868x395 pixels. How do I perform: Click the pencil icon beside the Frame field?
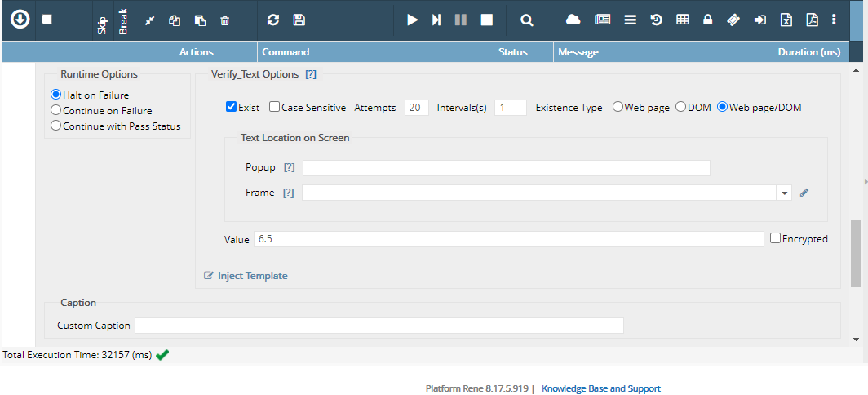[804, 193]
